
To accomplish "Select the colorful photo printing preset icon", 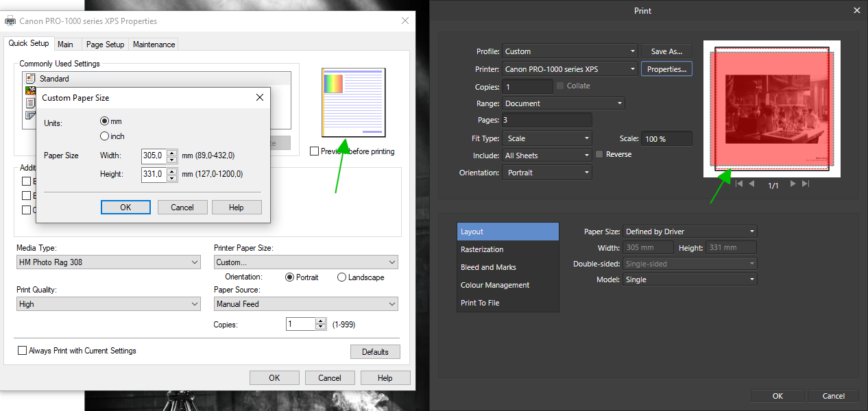I will [x=30, y=90].
